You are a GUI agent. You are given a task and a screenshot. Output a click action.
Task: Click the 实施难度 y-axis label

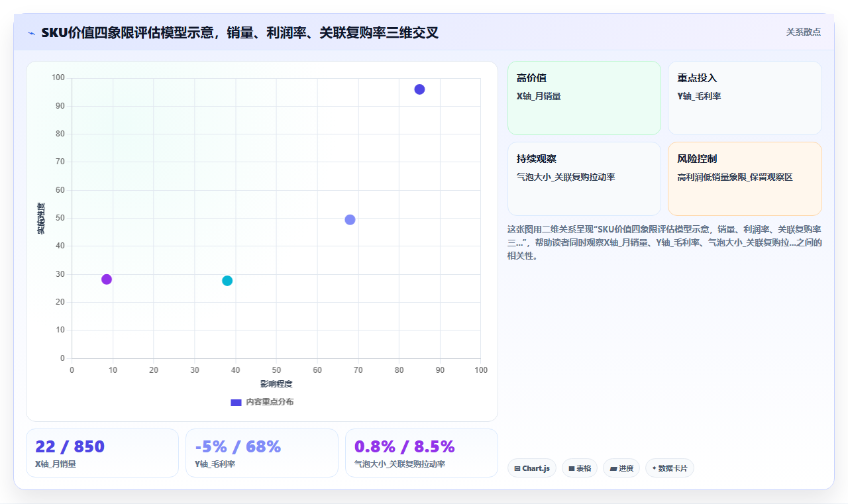41,219
